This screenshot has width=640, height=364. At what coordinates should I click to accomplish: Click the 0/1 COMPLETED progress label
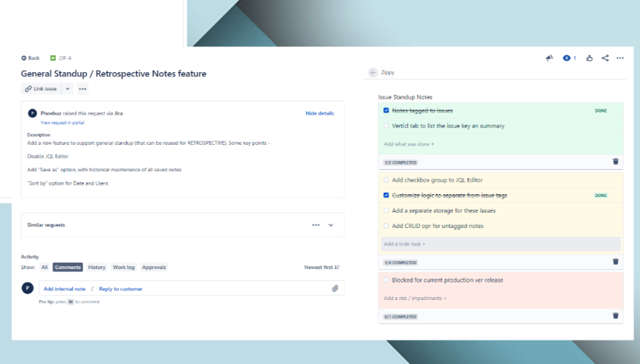pos(400,317)
